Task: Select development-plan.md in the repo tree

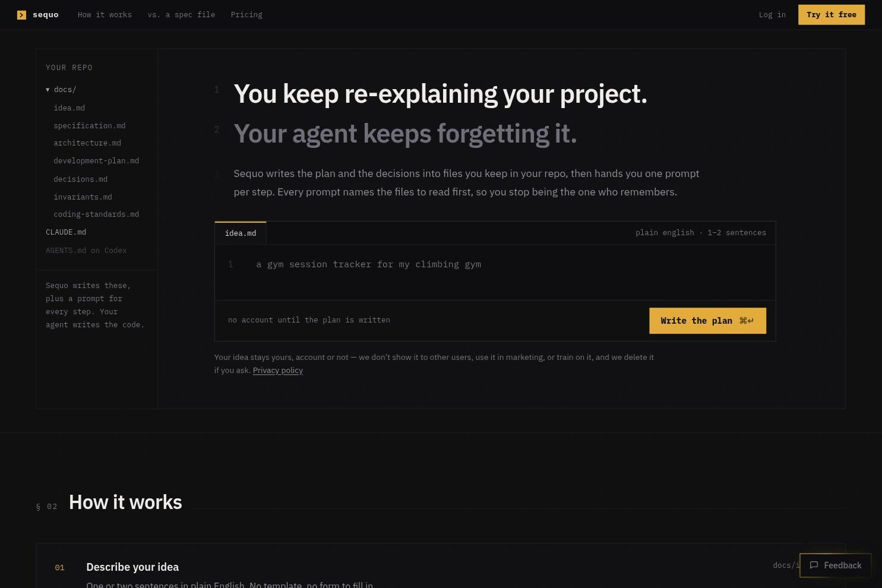Action: click(96, 161)
